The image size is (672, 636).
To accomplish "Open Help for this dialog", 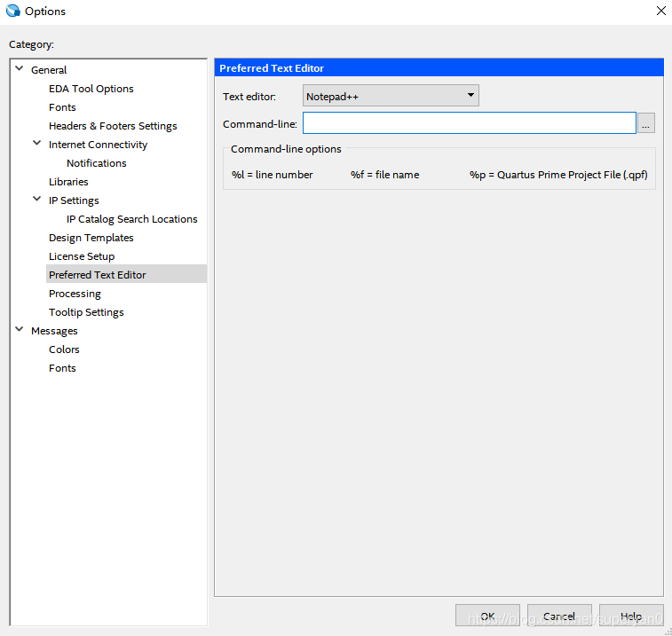I will coord(631,616).
